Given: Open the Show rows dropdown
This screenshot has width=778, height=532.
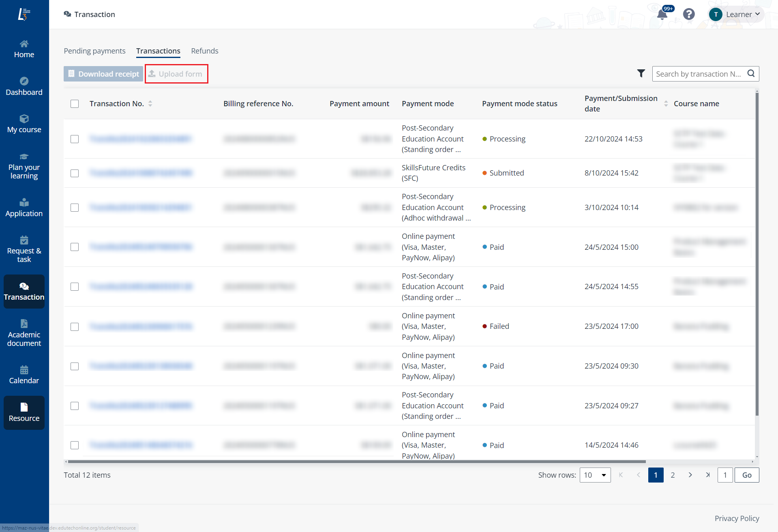Looking at the screenshot, I should pos(595,475).
